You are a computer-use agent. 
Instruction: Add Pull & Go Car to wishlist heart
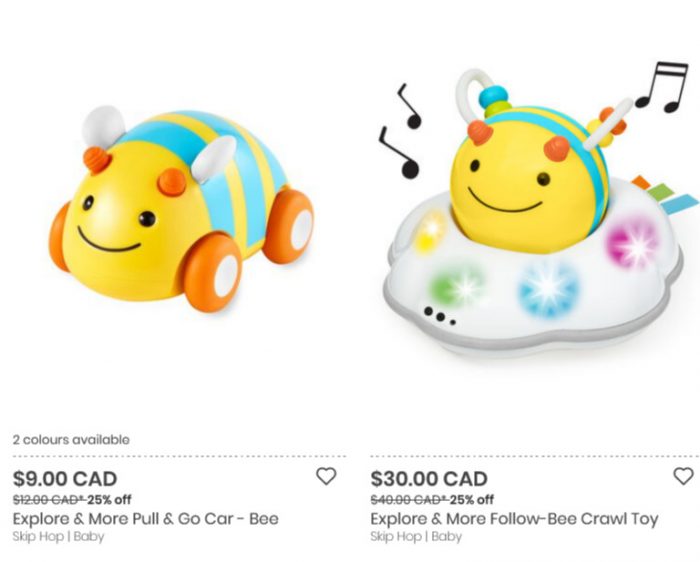(x=326, y=476)
